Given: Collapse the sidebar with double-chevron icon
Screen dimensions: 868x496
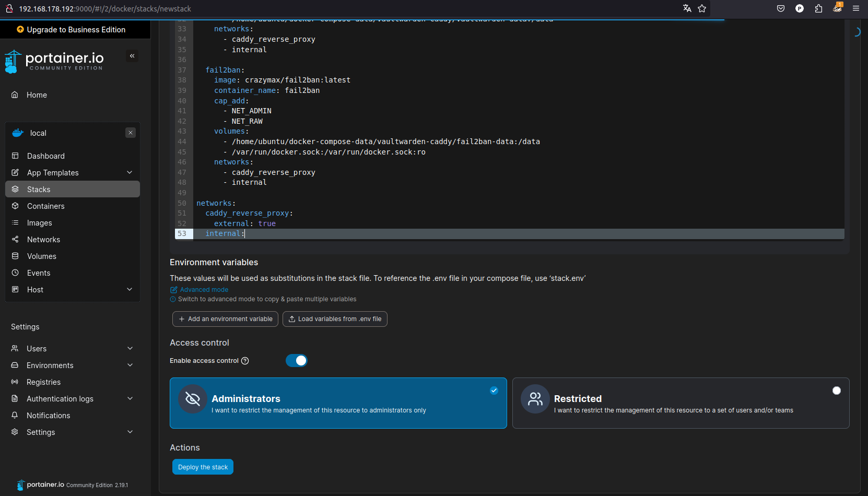Looking at the screenshot, I should [x=132, y=56].
